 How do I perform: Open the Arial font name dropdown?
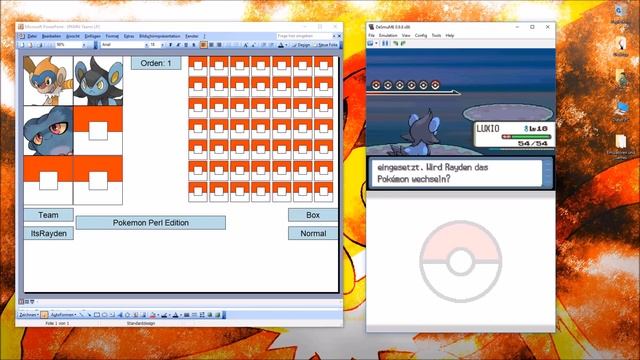tap(146, 45)
